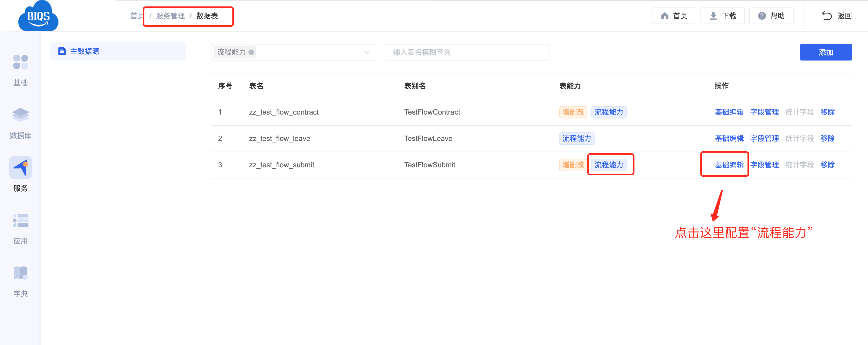Screen dimensions: 868x345
Task: Click 服务管理 in the breadcrumb
Action: coord(170,16)
